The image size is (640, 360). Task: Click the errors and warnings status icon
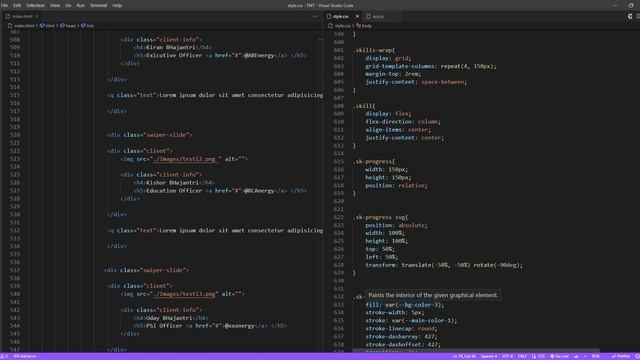(x=4, y=356)
